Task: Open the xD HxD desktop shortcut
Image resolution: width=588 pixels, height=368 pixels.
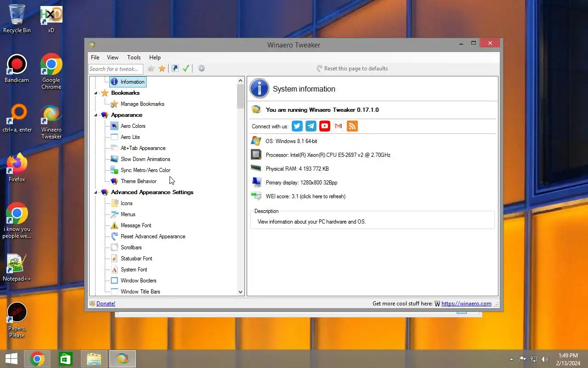Action: click(51, 19)
